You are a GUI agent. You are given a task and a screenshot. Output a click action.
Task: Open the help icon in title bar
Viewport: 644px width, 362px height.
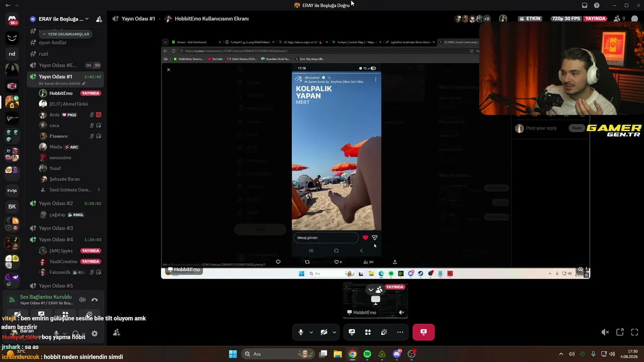coord(597,6)
